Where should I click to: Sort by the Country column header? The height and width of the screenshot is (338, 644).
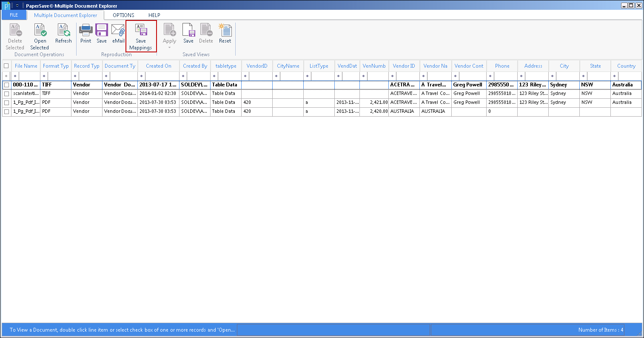click(x=626, y=66)
